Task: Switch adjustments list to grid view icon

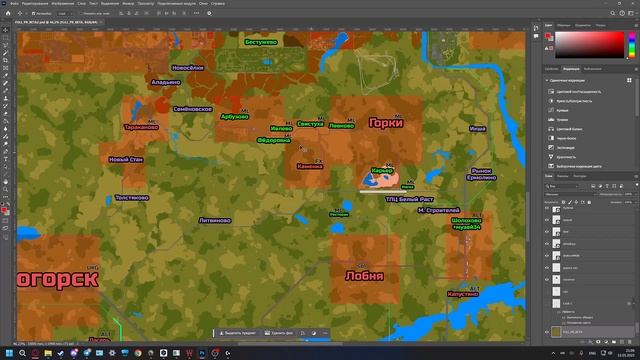Action: coord(629,80)
